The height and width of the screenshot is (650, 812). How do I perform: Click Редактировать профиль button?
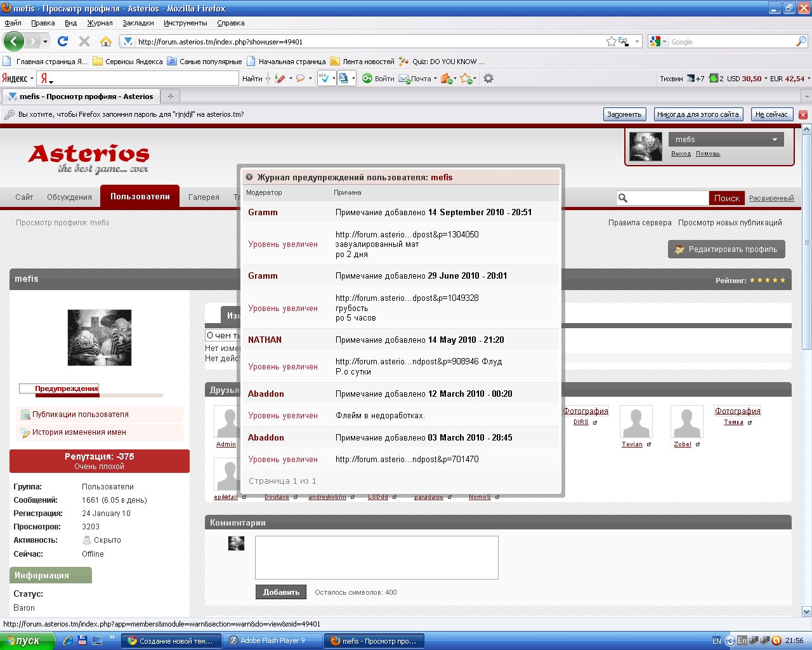coord(726,249)
